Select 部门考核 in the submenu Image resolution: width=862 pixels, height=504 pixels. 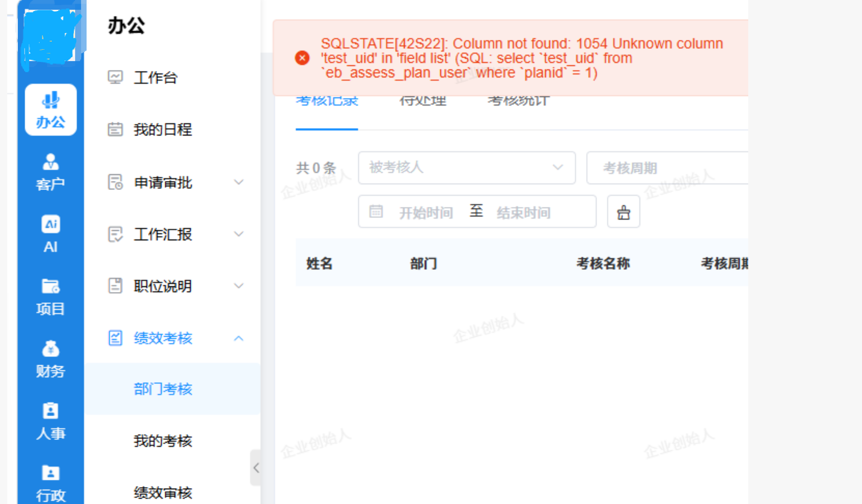pyautogui.click(x=173, y=389)
